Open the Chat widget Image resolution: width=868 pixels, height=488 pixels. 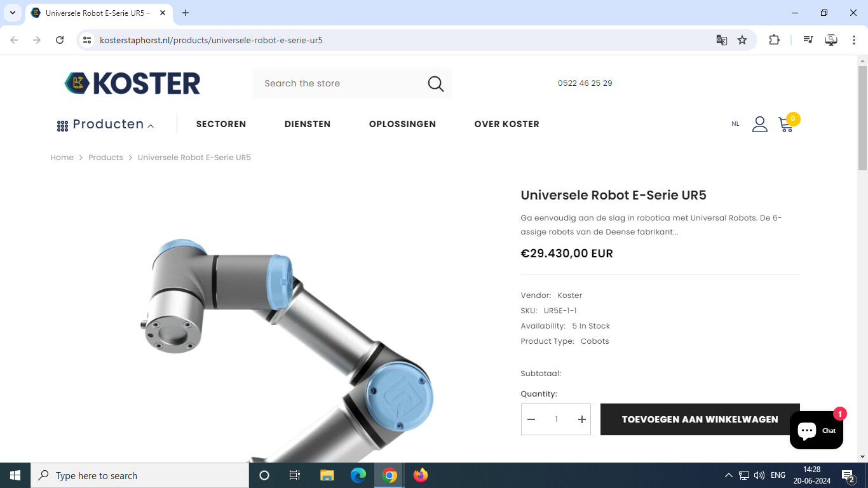(817, 430)
